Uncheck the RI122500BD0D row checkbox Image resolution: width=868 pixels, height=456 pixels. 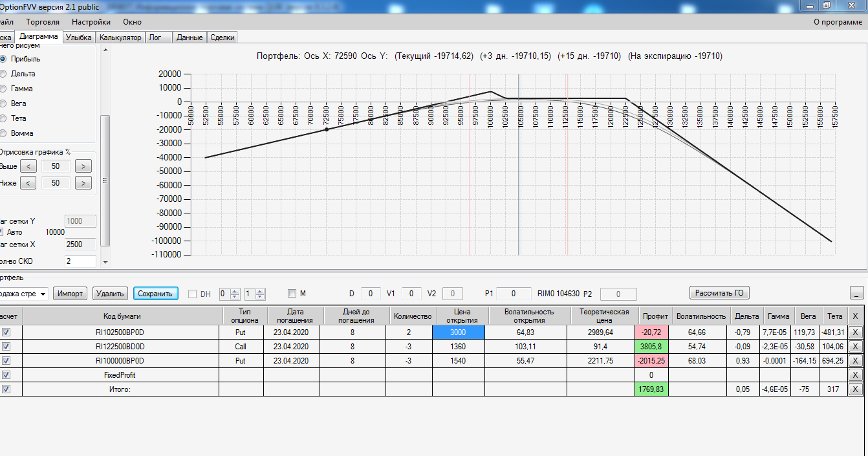click(6, 346)
